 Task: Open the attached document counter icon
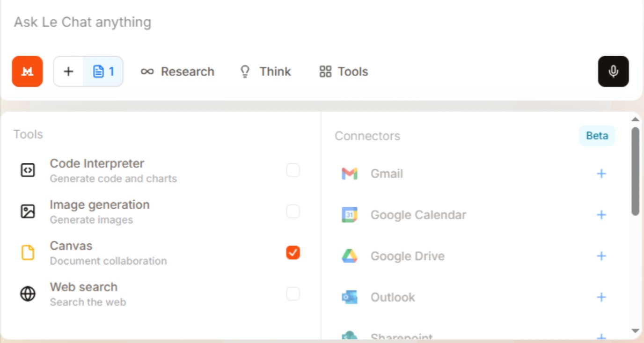coord(103,72)
